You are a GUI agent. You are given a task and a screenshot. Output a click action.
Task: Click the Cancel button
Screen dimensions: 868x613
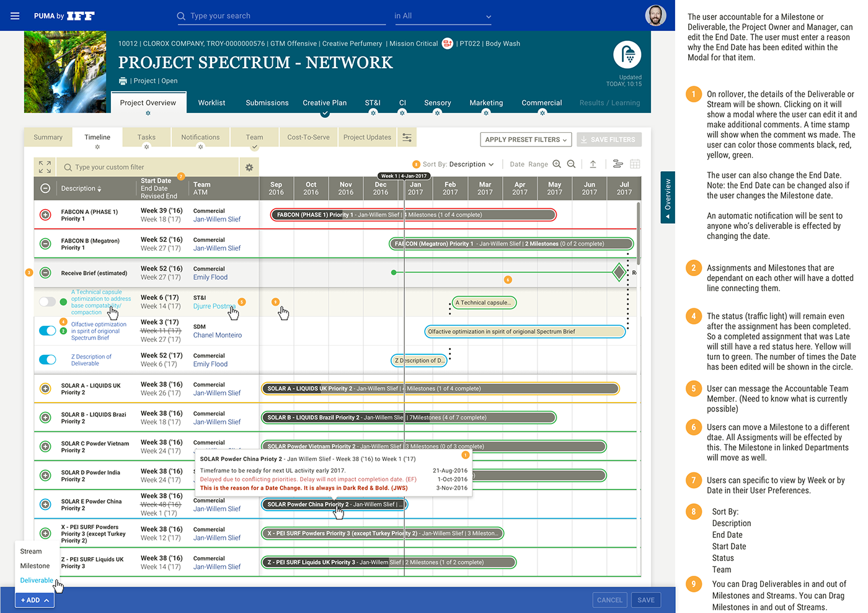609,600
